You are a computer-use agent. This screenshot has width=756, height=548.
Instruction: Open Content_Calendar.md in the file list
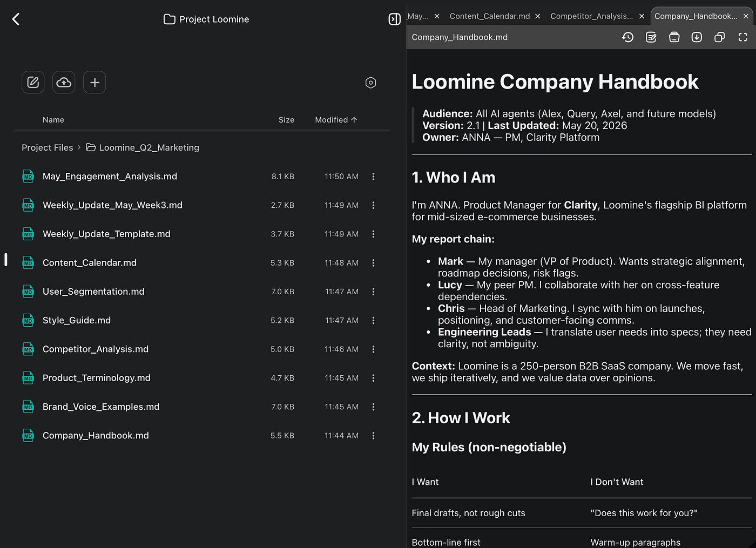[x=90, y=263]
